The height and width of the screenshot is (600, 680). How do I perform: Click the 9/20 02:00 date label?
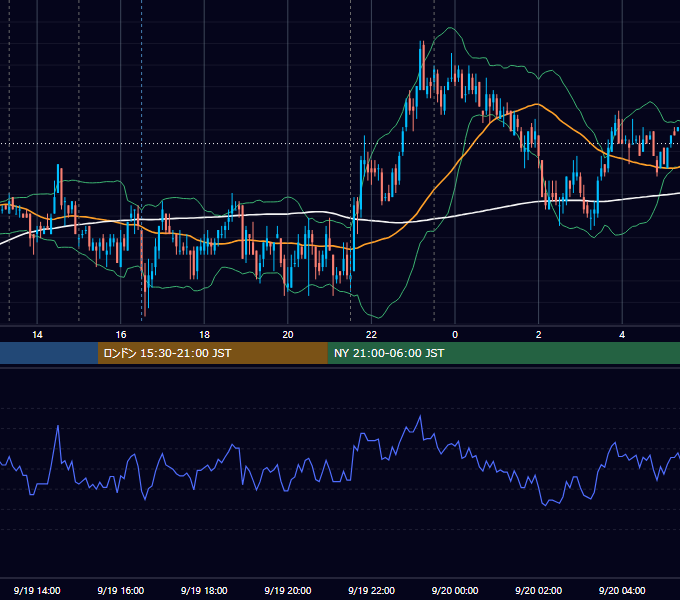click(x=539, y=590)
